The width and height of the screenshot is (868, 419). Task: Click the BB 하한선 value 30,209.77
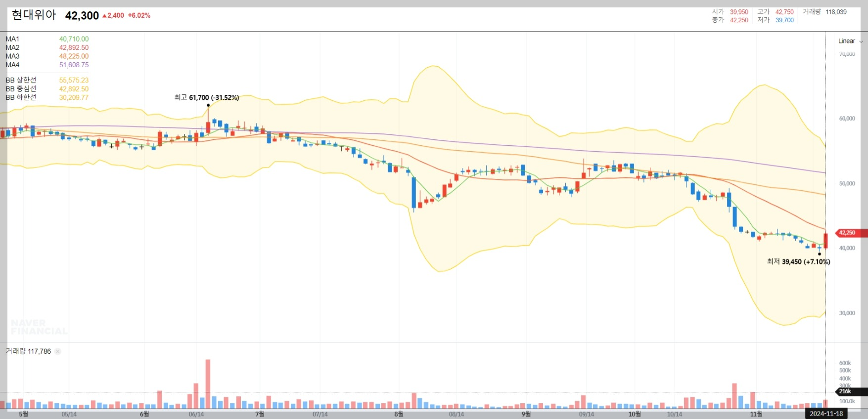(74, 97)
